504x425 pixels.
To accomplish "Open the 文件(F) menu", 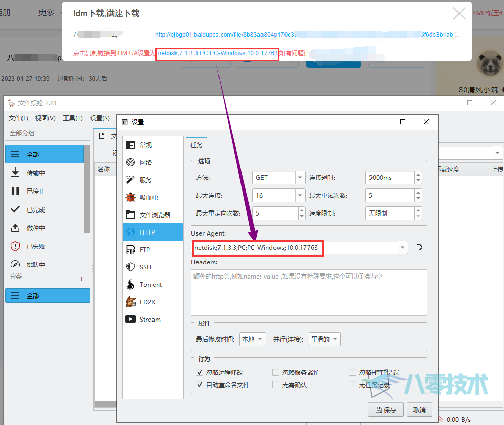I will [18, 118].
